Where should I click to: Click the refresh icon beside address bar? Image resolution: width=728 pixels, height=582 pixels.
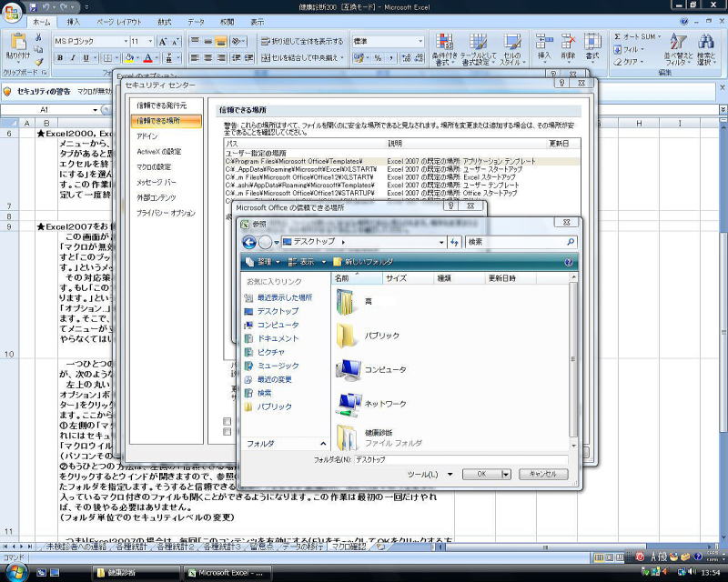coord(454,243)
